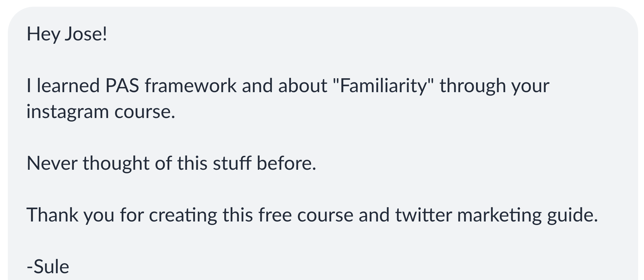Click the word 'PAS' in the message
Image resolution: width=644 pixels, height=280 pixels.
coord(122,86)
